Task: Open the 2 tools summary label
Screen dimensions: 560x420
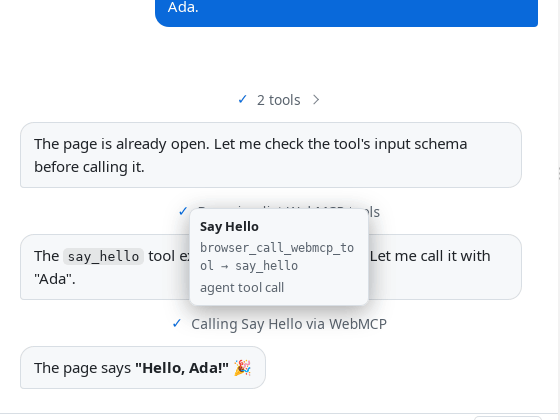Action: (x=279, y=100)
